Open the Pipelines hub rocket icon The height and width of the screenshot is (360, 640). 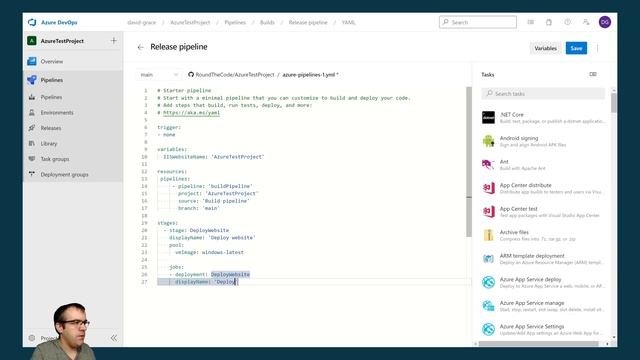click(x=32, y=80)
